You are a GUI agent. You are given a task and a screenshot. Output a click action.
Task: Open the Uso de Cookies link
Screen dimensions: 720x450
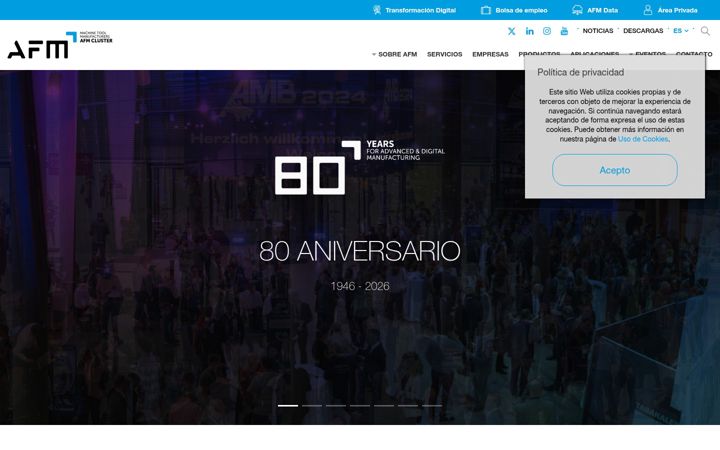coord(643,139)
